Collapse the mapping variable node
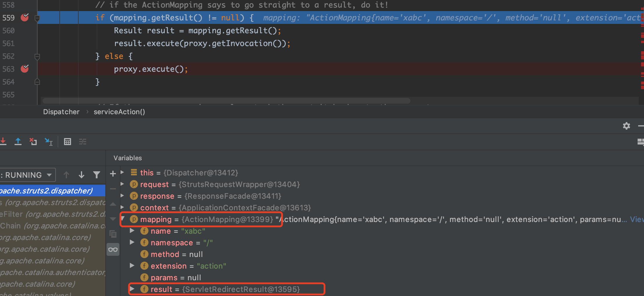The height and width of the screenshot is (296, 644). tap(123, 219)
